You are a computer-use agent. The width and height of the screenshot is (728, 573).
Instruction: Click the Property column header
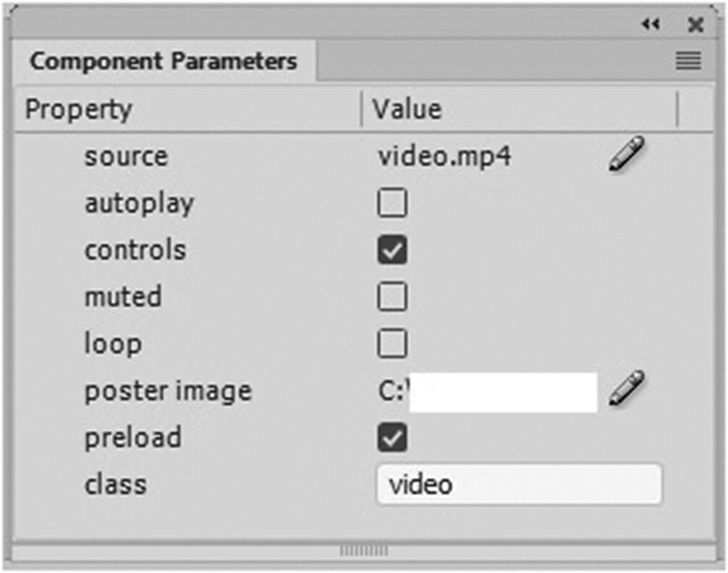coord(79,110)
